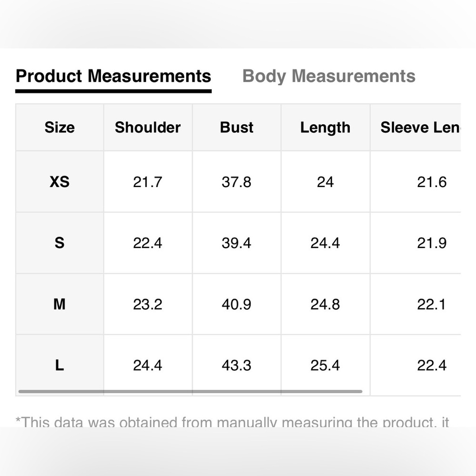This screenshot has width=476, height=476.
Task: Click the M sleeve length value 22.1
Action: click(431, 304)
